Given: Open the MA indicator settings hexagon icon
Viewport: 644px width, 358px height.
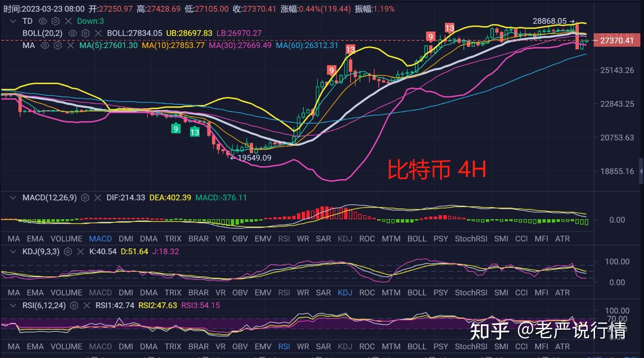Looking at the screenshot, I should pos(57,45).
